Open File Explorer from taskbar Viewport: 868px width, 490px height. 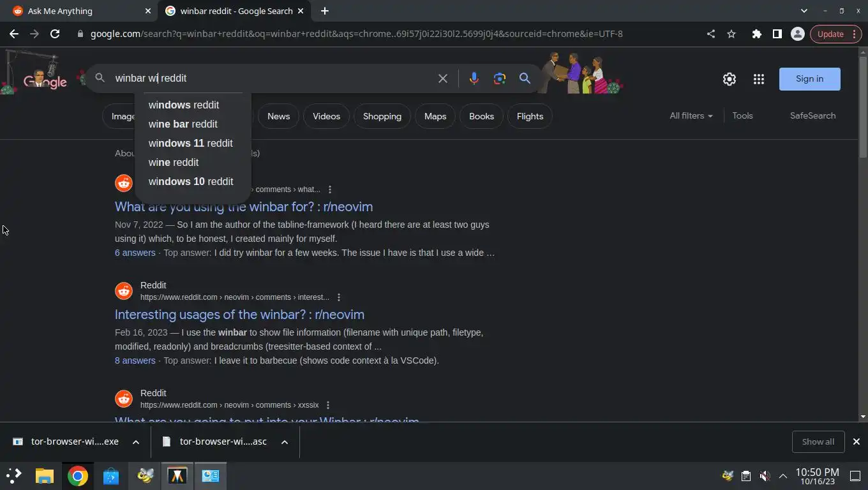pos(44,476)
